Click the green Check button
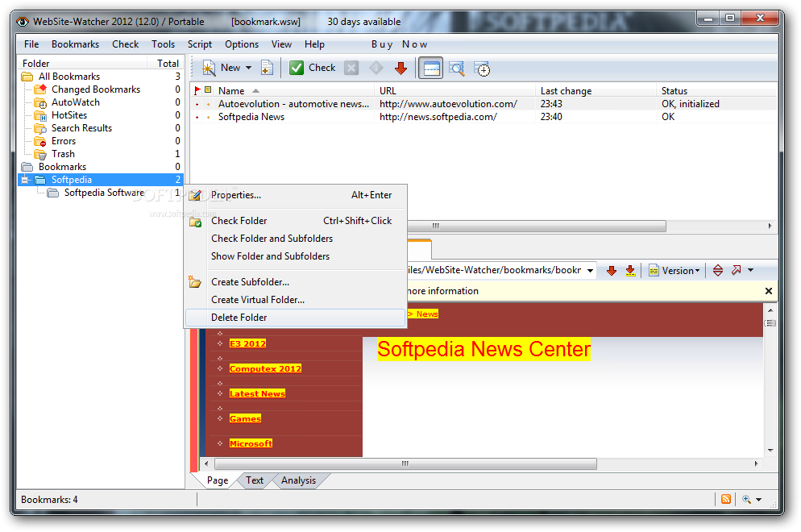801x532 pixels. (x=312, y=68)
